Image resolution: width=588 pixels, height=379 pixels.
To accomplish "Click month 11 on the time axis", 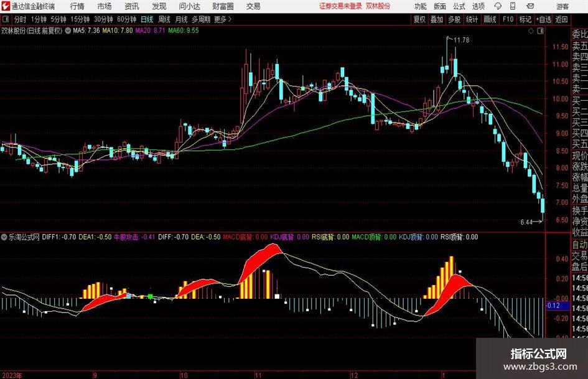I will pyautogui.click(x=258, y=375).
